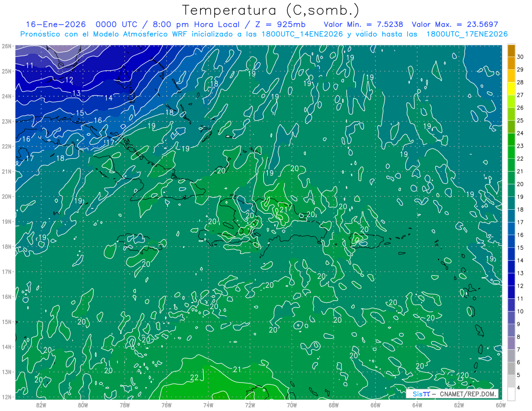The height and width of the screenshot is (411, 532).
Task: Select the olive-green legend swatch between 24 and 25
Action: click(511, 127)
